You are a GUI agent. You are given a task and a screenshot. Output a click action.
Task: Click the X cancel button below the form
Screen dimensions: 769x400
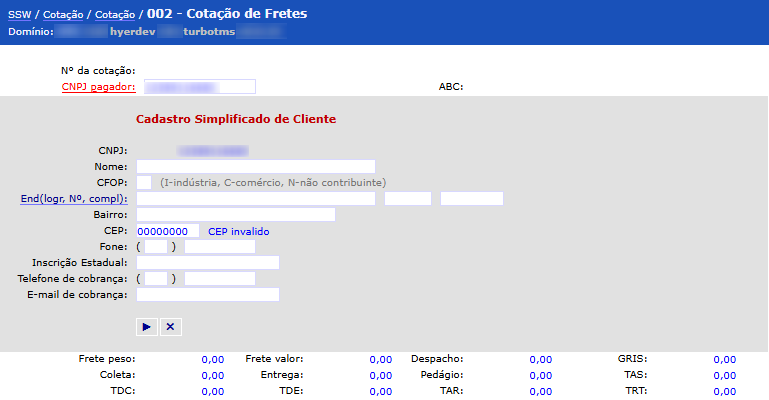(170, 326)
